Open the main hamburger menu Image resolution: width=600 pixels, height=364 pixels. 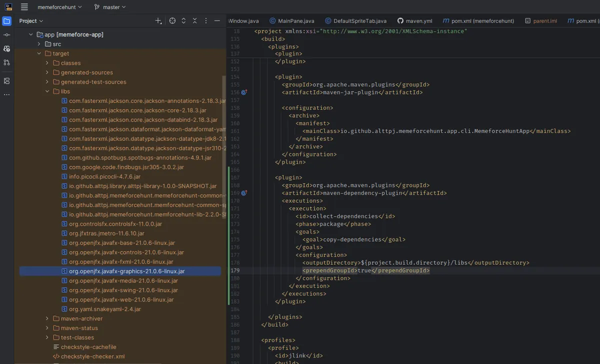(x=24, y=7)
